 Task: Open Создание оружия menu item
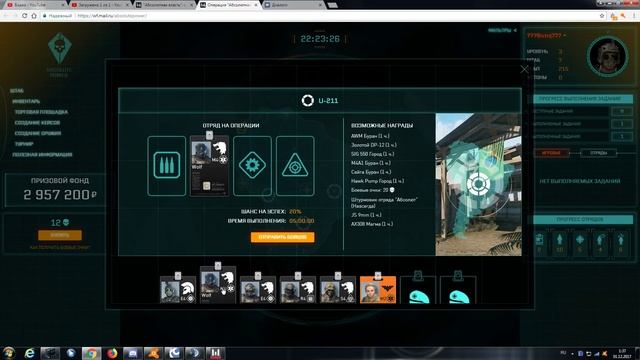38,133
